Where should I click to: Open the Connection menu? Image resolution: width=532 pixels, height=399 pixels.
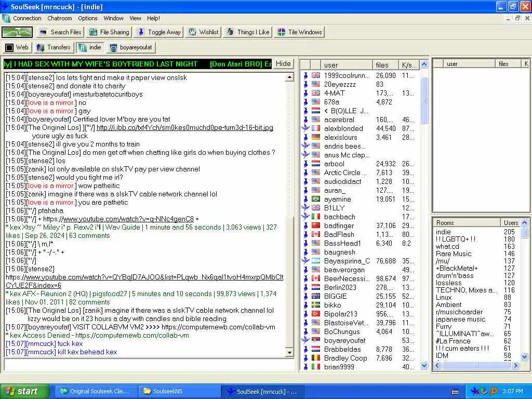[x=27, y=18]
